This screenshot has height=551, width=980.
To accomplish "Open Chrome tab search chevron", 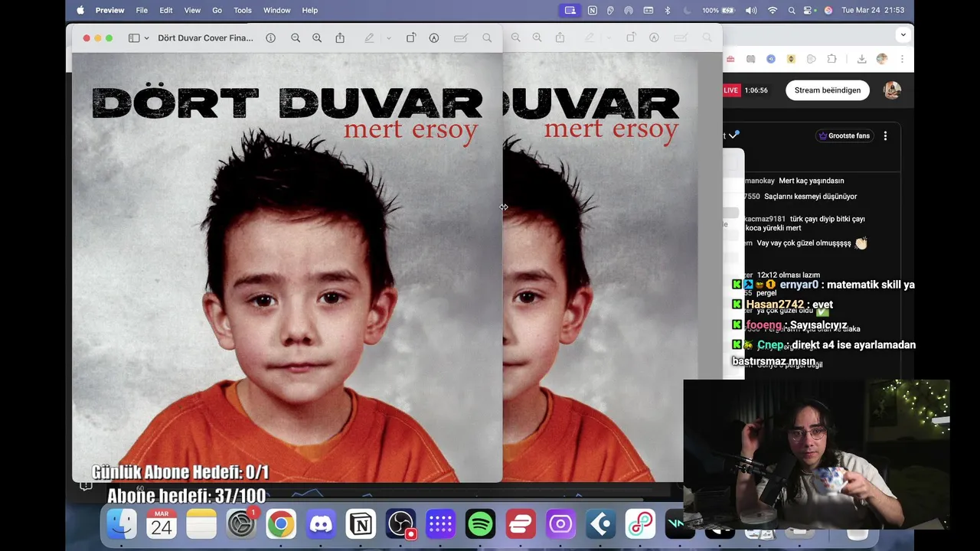I will pyautogui.click(x=903, y=34).
